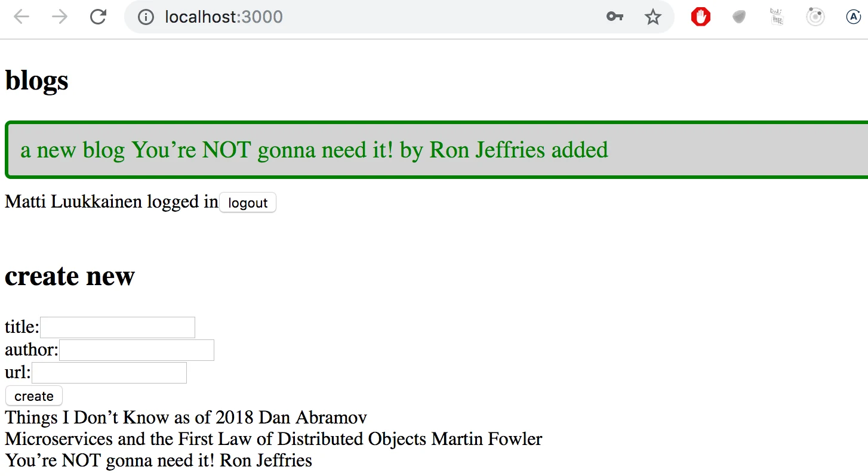The width and height of the screenshot is (868, 476).
Task: Focus the author text field
Action: pyautogui.click(x=137, y=350)
